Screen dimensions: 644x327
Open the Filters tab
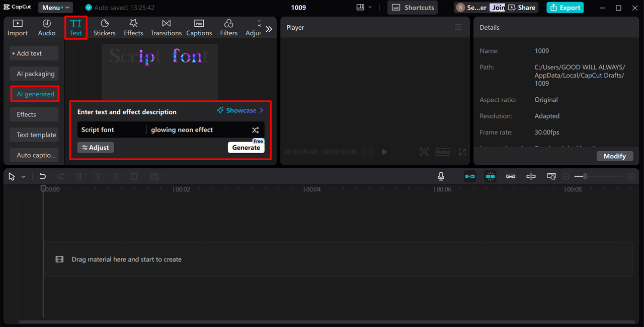click(229, 28)
